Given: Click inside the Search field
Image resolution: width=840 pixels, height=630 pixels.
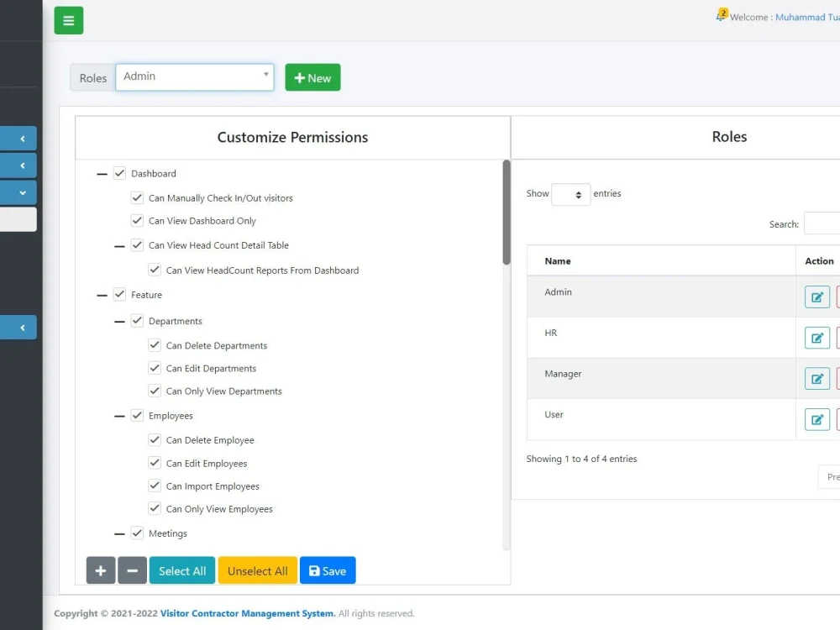Looking at the screenshot, I should [826, 224].
